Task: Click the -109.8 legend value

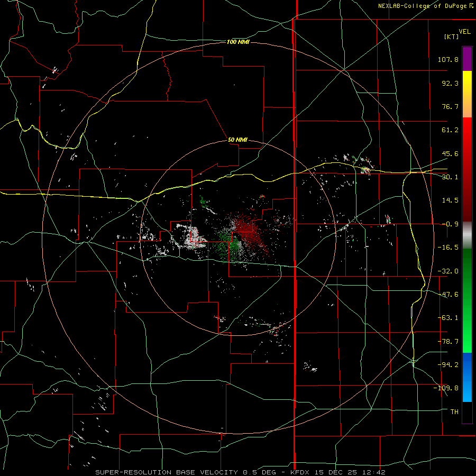Action: coord(446,388)
